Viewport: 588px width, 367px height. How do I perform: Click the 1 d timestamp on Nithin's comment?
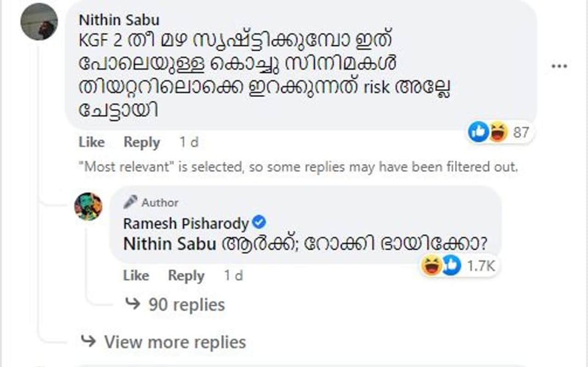tap(189, 143)
